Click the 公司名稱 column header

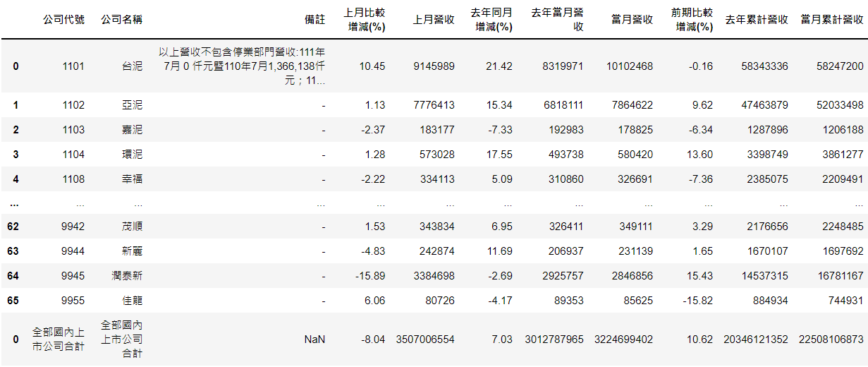coord(121,20)
